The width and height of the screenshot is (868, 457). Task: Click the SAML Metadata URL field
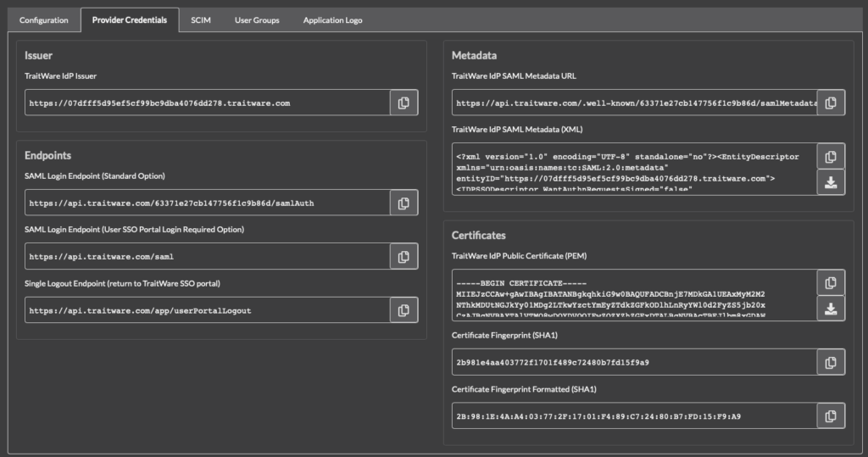point(635,103)
